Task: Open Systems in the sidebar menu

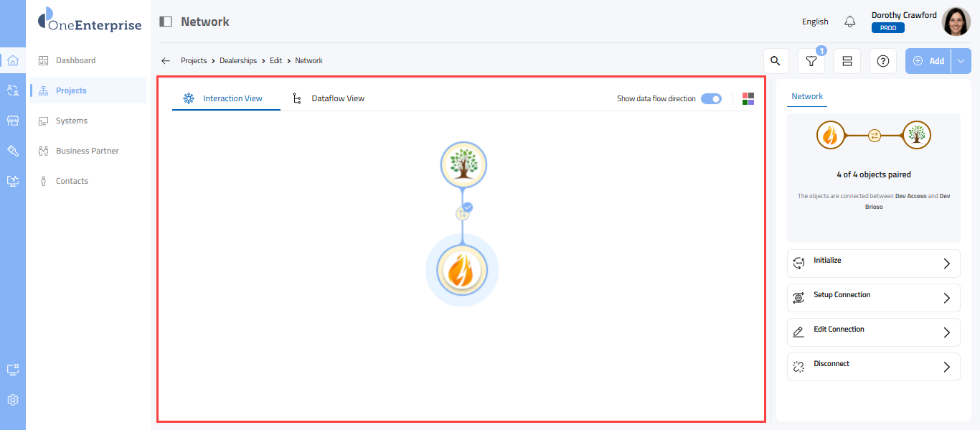Action: (x=72, y=121)
